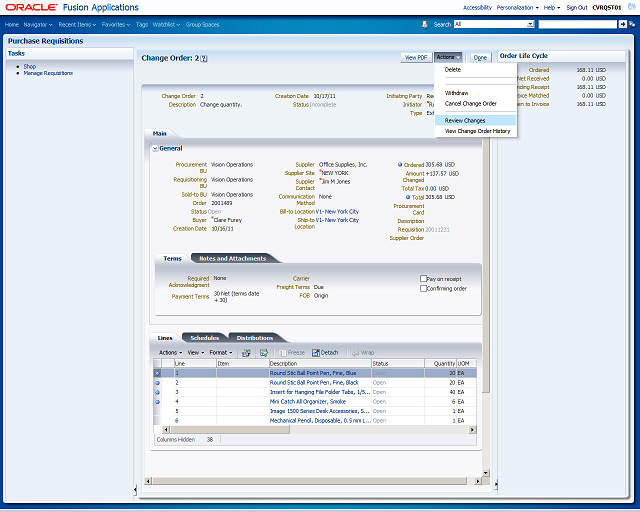Open the Watchlist dropdown

tap(166, 24)
